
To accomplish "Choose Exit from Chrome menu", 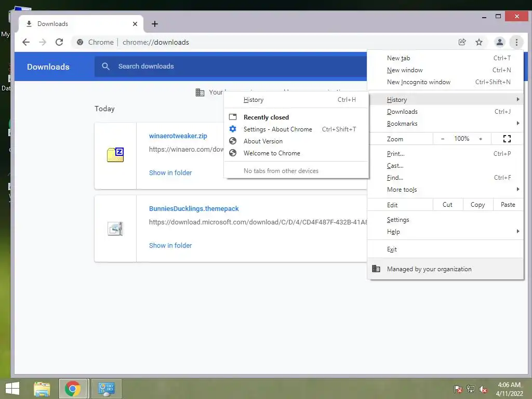I will [x=445, y=249].
